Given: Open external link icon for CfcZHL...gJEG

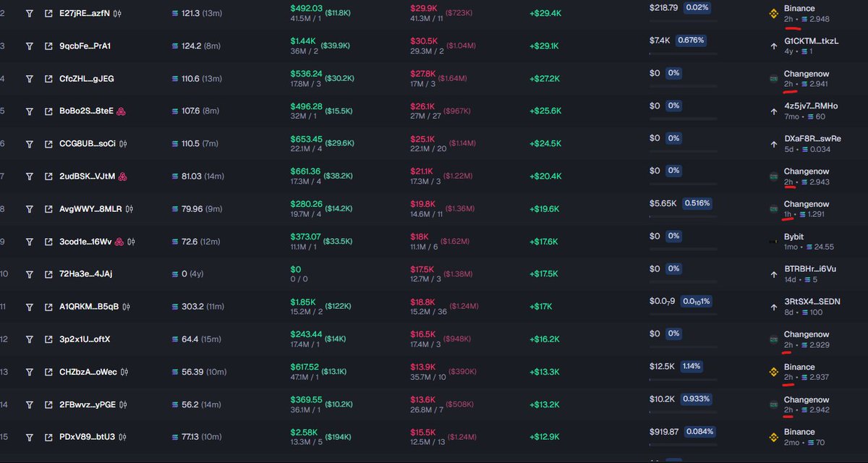Looking at the screenshot, I should click(48, 78).
